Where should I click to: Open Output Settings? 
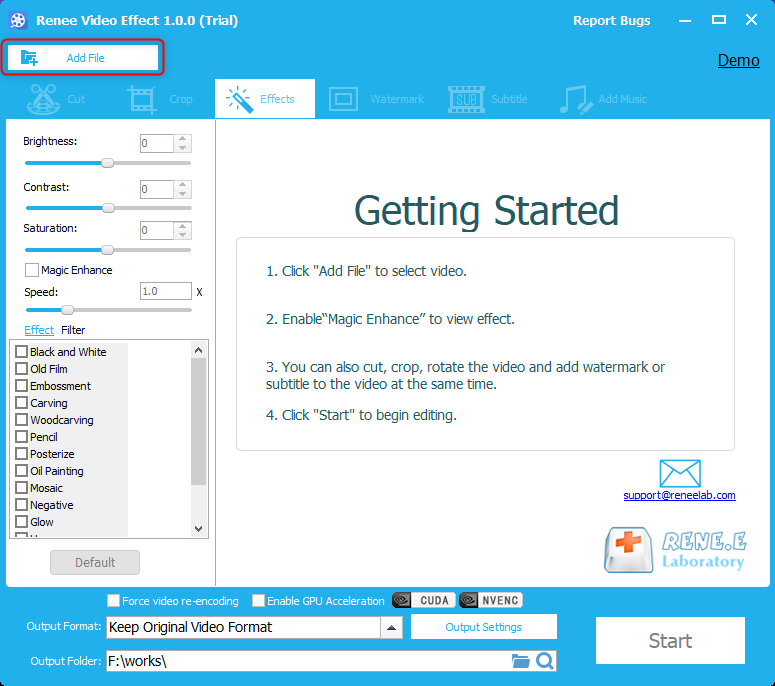[x=483, y=627]
